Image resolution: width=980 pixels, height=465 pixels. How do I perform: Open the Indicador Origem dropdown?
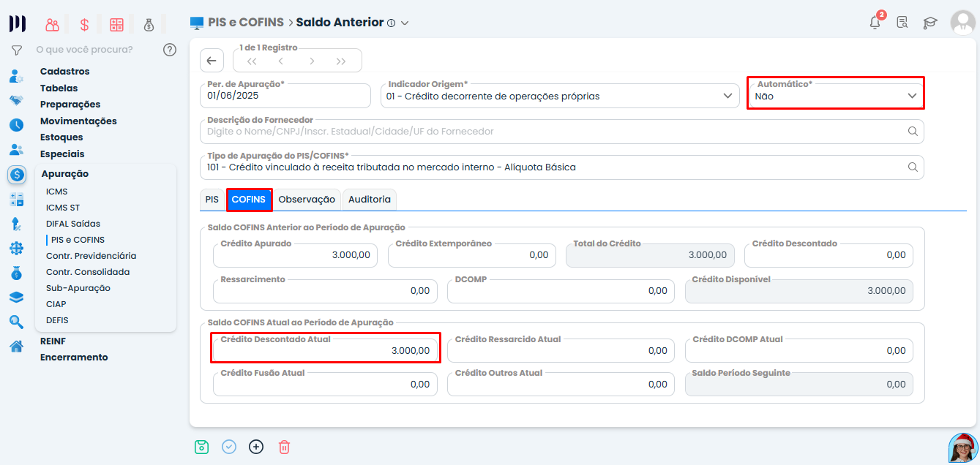click(x=728, y=95)
